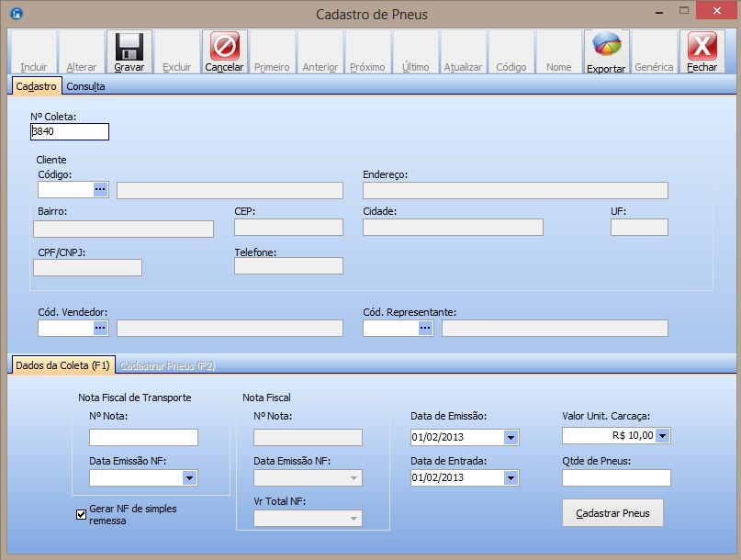
Task: Expand the Data de Emissão date dropdown
Action: click(511, 437)
